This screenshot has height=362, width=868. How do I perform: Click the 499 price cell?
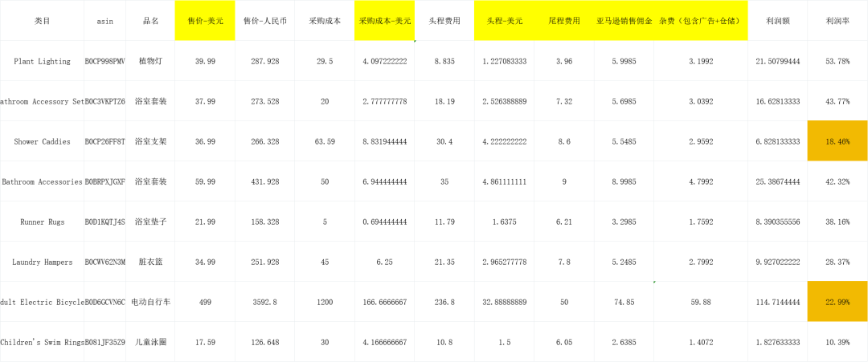(205, 302)
